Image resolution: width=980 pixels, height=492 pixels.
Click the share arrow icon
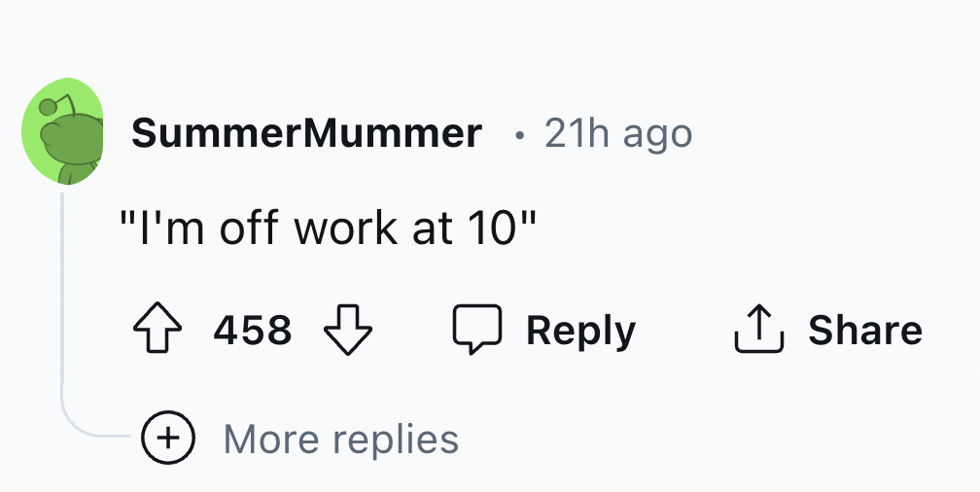756,332
